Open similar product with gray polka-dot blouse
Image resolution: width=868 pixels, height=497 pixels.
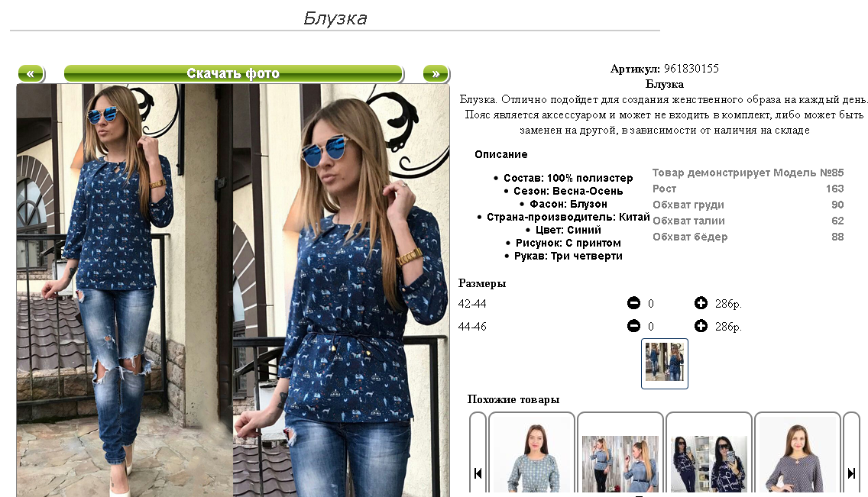point(797,453)
